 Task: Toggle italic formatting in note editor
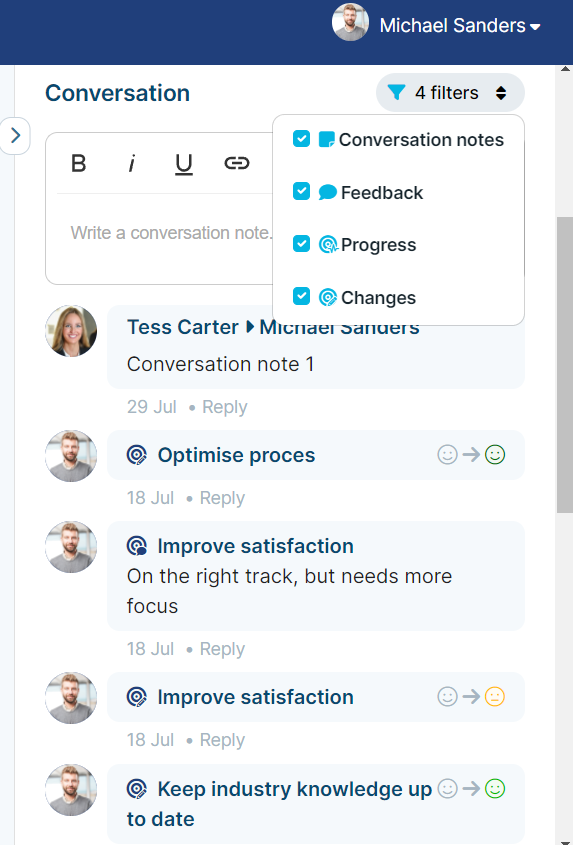point(131,163)
